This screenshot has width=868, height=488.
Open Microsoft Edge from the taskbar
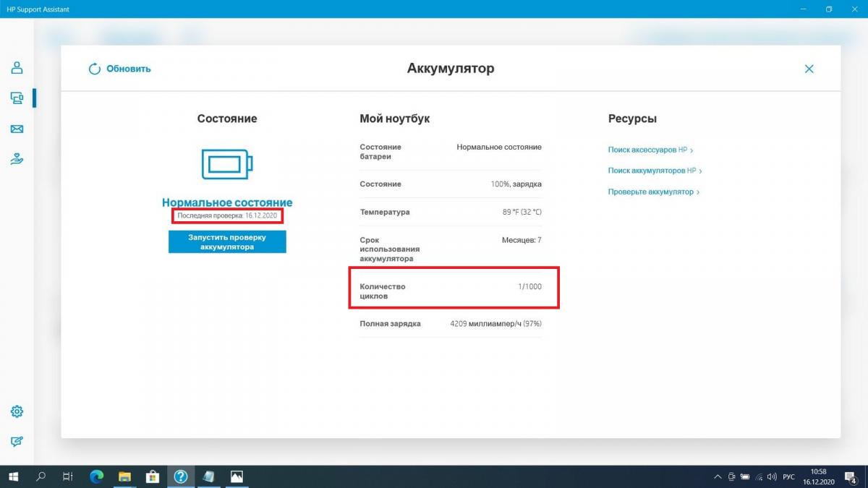click(x=96, y=476)
